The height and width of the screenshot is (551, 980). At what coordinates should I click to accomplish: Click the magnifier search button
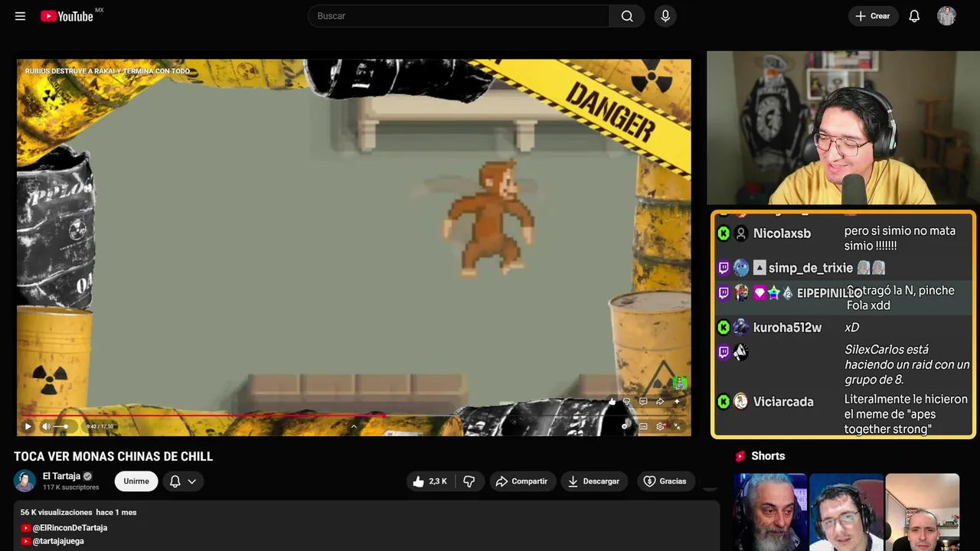click(627, 16)
